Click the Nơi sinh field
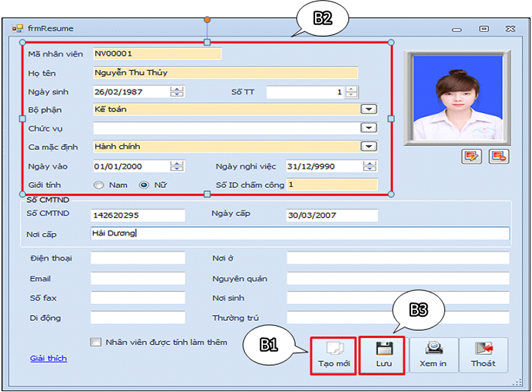 [398, 298]
